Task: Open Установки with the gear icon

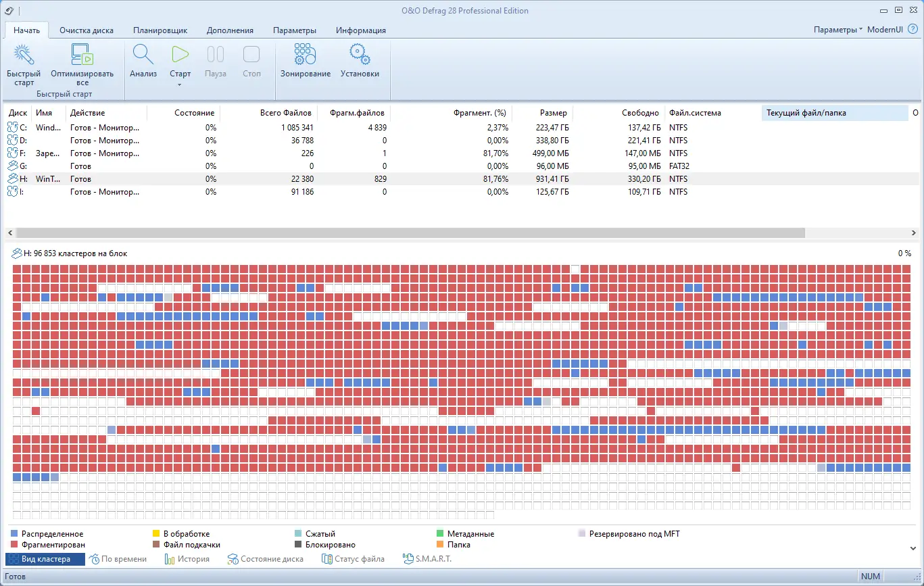Action: 359,54
